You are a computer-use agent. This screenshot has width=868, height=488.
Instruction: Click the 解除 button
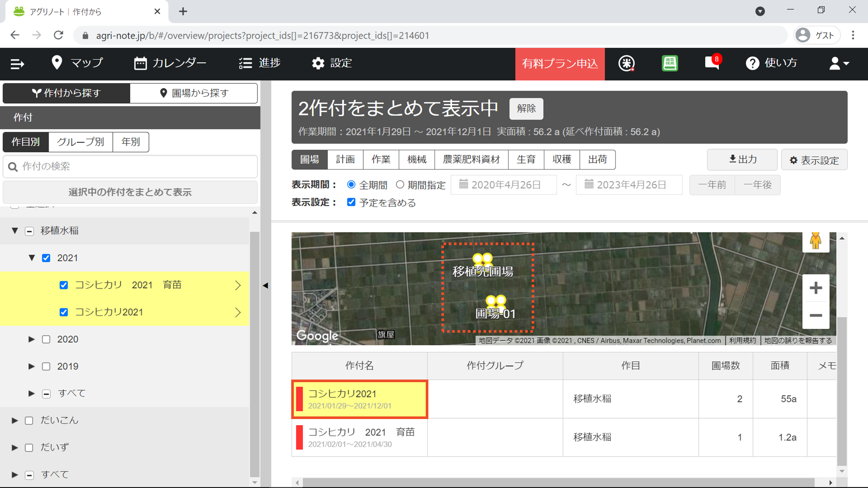(526, 108)
